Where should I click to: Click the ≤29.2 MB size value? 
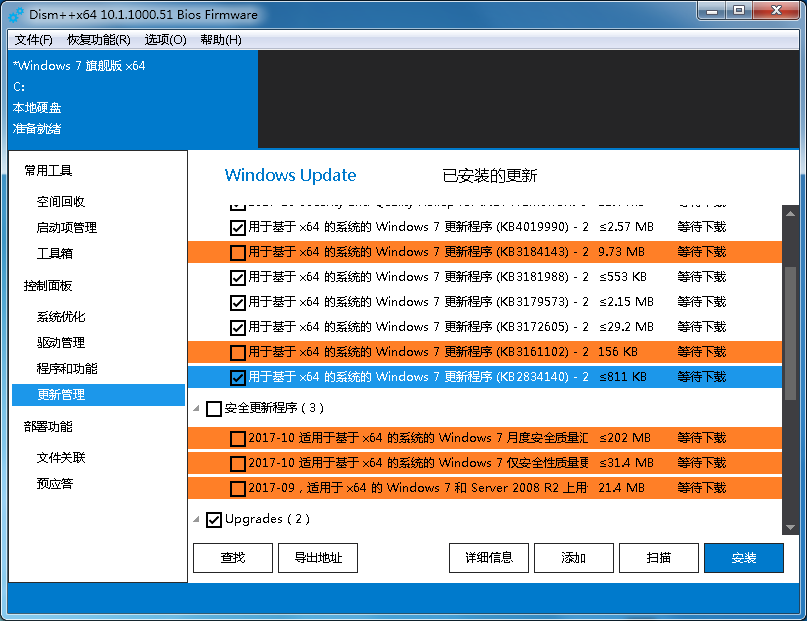[626, 327]
